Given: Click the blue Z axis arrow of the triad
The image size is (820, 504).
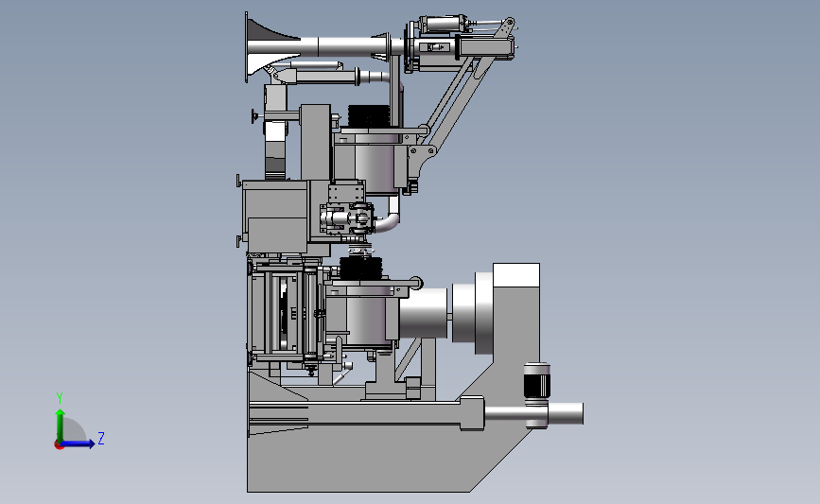Looking at the screenshot, I should [78, 443].
